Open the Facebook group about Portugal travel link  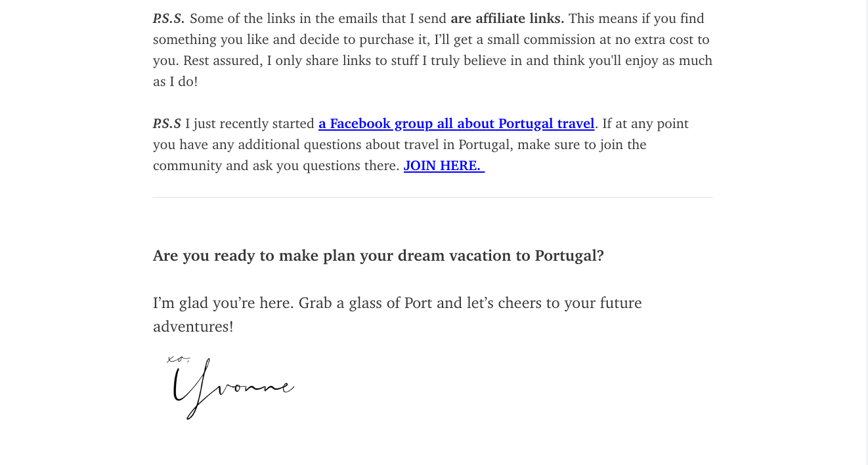click(456, 123)
